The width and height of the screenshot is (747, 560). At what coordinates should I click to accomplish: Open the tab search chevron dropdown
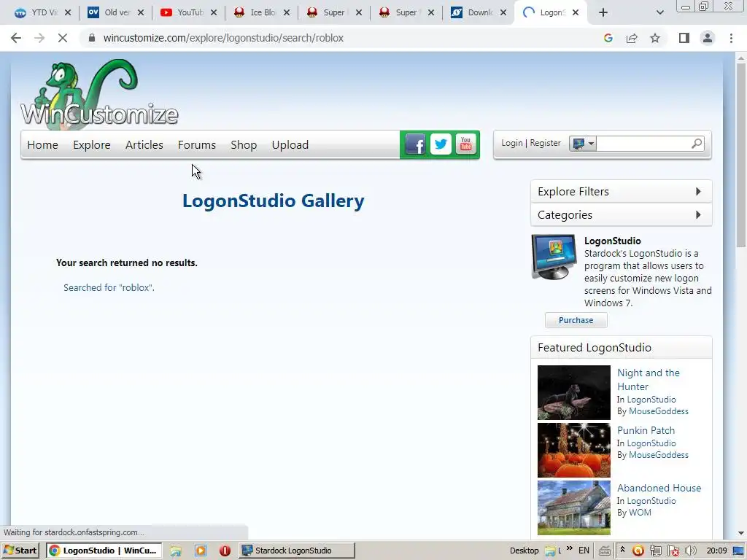click(x=659, y=13)
